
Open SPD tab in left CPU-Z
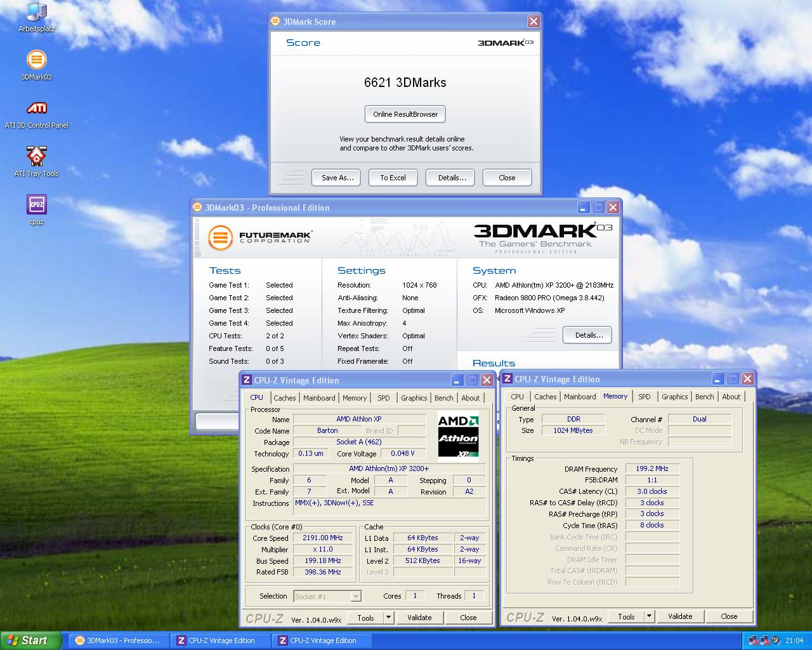click(x=384, y=398)
